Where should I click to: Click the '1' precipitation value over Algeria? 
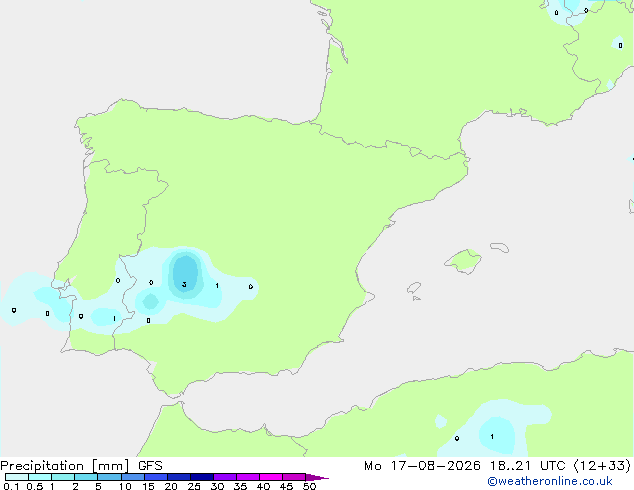coord(492,437)
